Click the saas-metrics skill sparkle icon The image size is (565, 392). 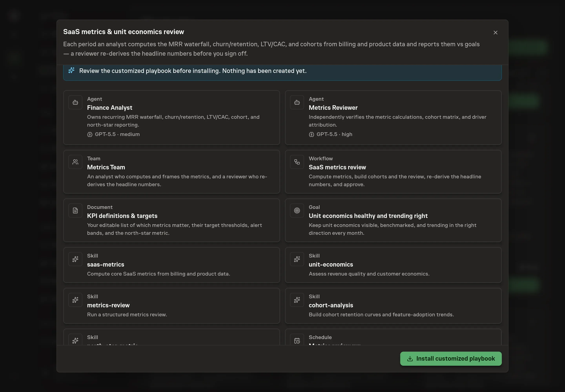pyautogui.click(x=75, y=259)
